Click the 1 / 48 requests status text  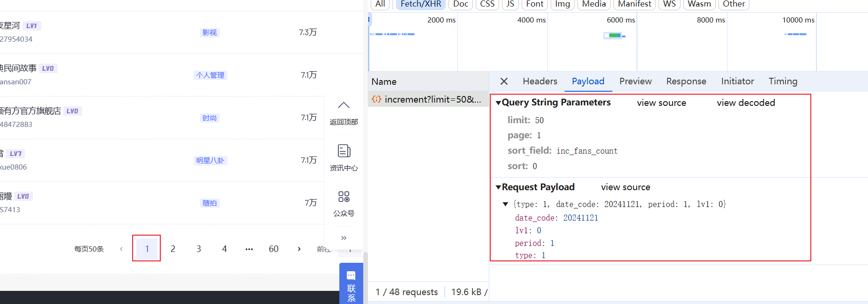click(x=406, y=292)
